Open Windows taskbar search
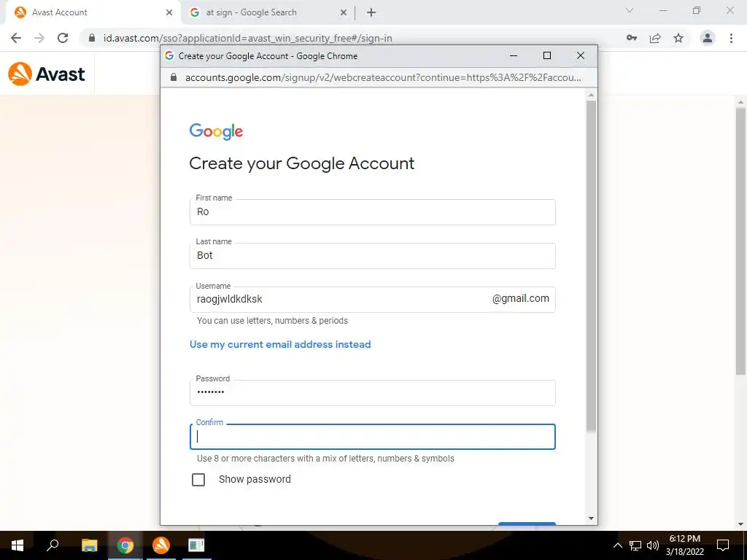 pos(53,545)
